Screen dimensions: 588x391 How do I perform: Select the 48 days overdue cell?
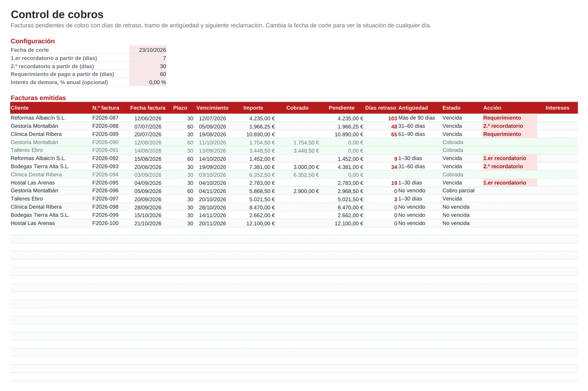click(394, 126)
